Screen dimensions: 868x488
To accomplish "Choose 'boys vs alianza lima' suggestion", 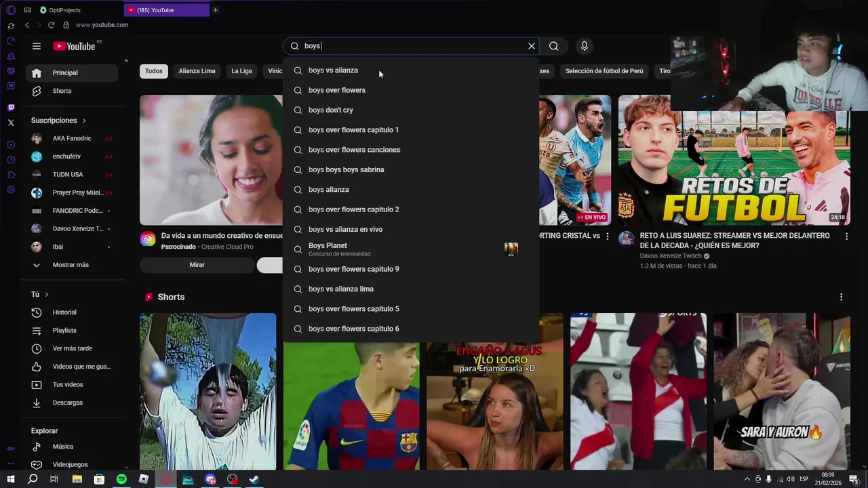I will [411, 289].
